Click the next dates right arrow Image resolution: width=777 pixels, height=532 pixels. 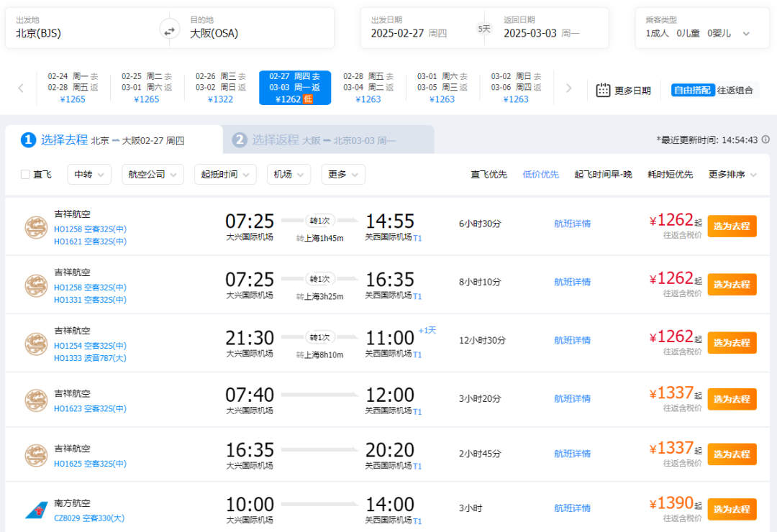[x=568, y=88]
